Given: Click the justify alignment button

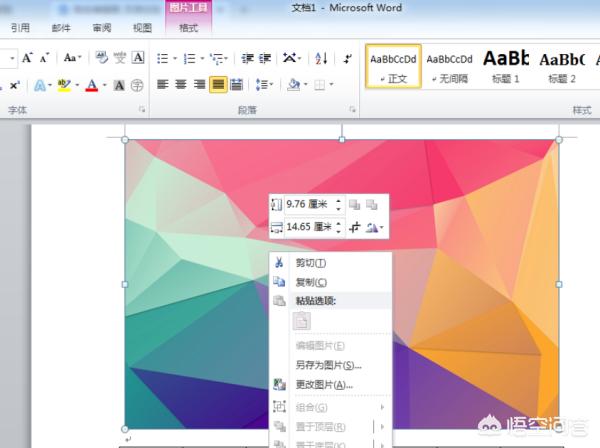Looking at the screenshot, I should tap(218, 85).
